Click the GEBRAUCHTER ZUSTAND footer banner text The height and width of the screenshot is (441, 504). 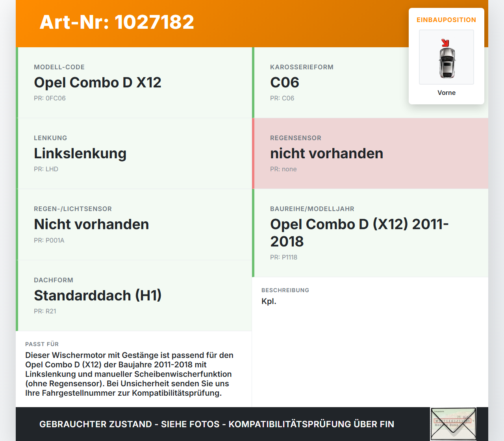[217, 424]
